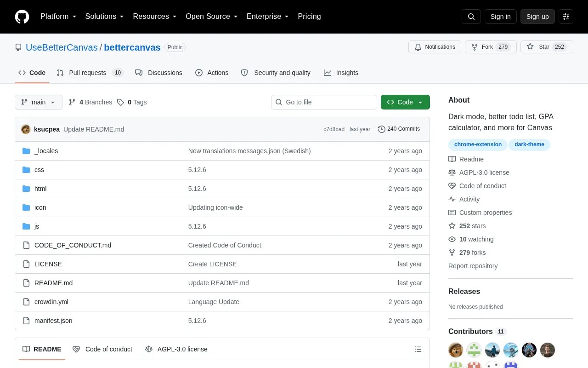Viewport: 588px width, 368px height.
Task: Click the Activity pulse icon
Action: (x=452, y=199)
